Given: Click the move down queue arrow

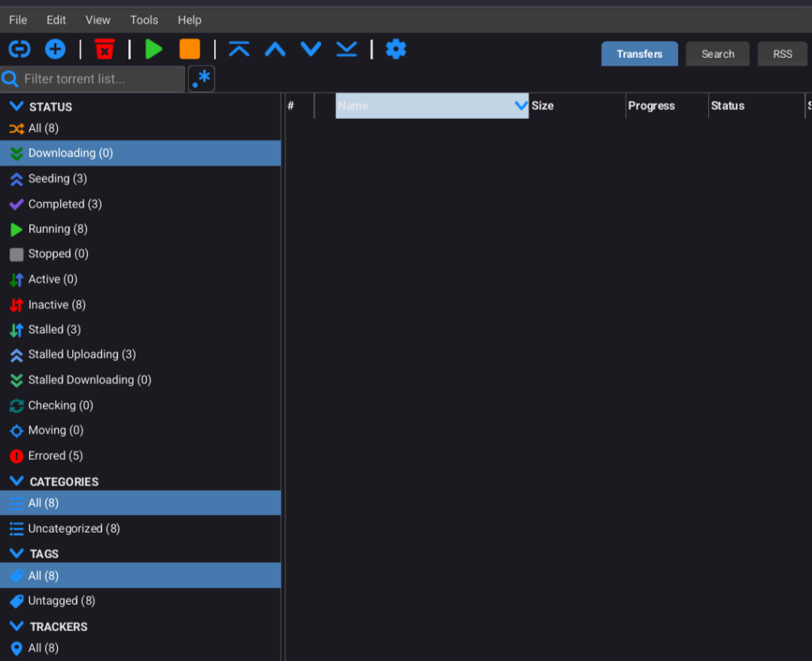Looking at the screenshot, I should 311,49.
